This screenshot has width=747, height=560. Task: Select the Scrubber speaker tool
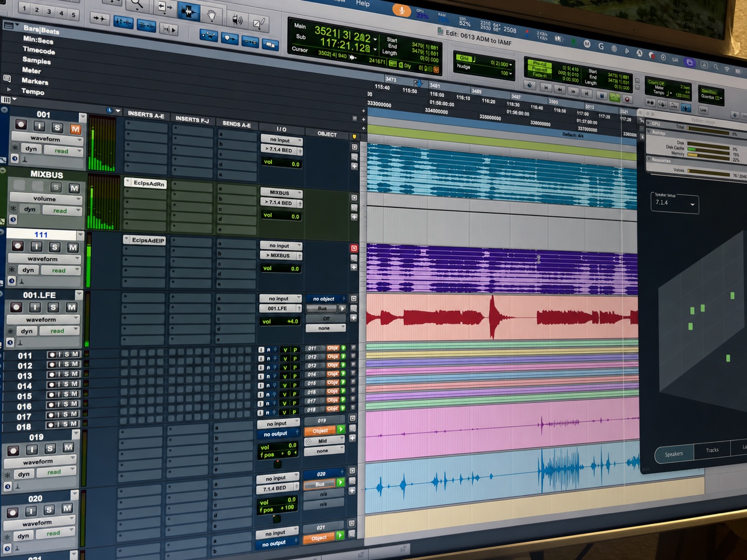pyautogui.click(x=237, y=20)
